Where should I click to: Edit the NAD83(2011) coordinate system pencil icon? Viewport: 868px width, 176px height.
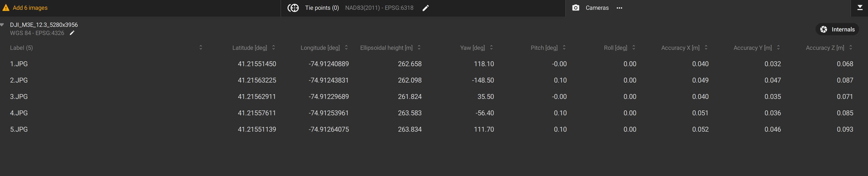pos(425,8)
